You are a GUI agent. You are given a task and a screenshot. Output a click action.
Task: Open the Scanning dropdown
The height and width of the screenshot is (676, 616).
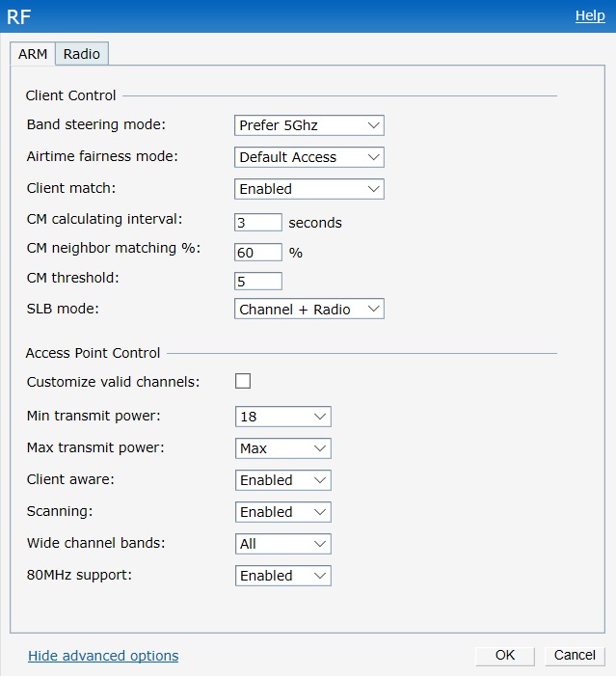[x=282, y=512]
